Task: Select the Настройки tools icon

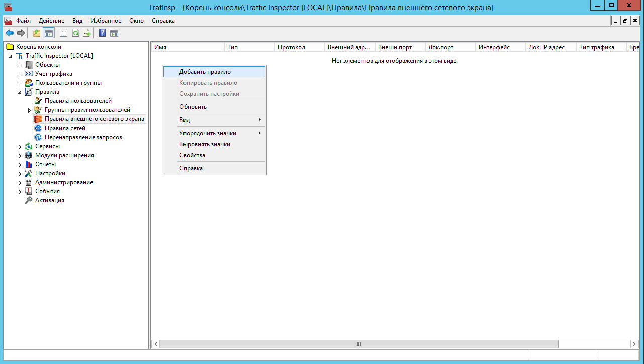Action: coord(29,173)
